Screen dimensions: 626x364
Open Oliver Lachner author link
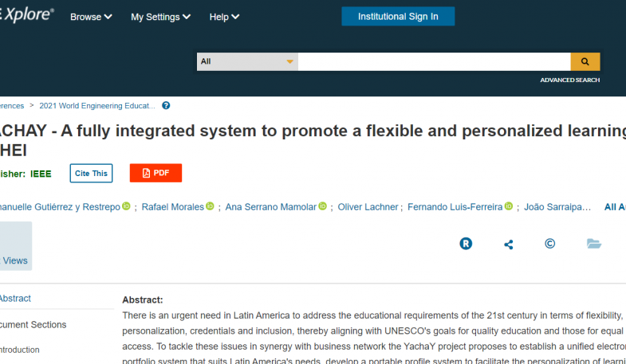368,207
